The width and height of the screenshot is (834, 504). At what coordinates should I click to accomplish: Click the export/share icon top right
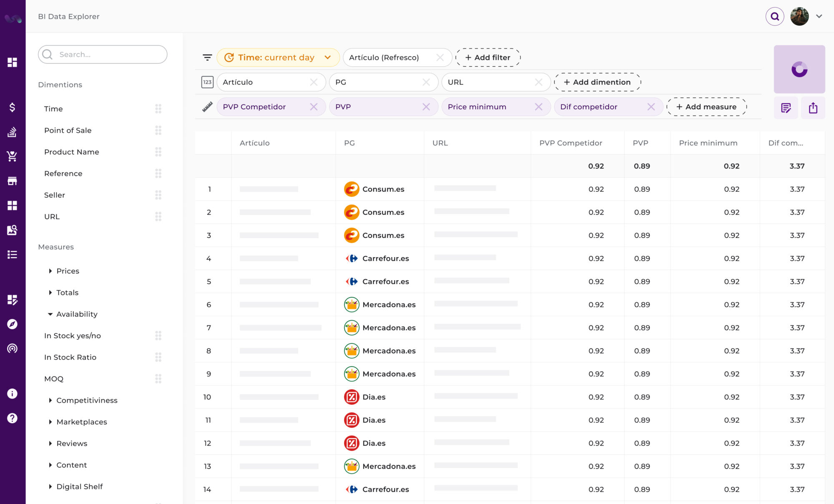coord(813,108)
